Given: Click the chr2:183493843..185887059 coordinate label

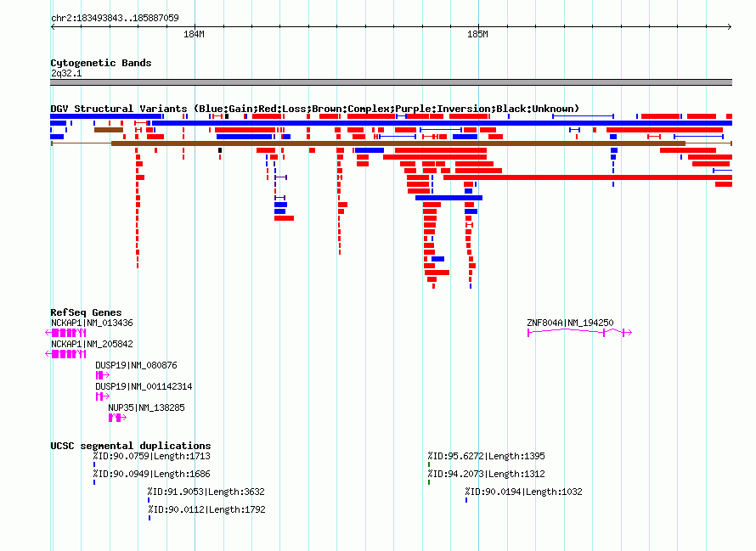Looking at the screenshot, I should (x=115, y=18).
